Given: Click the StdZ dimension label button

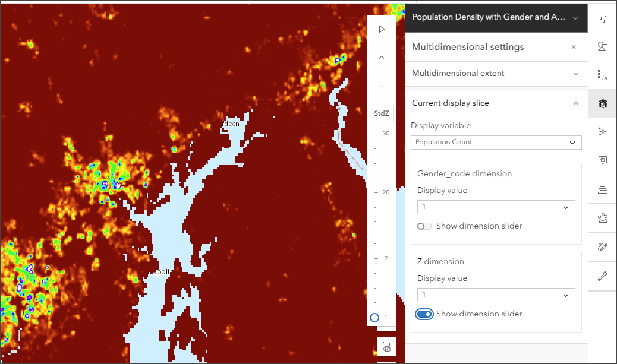Looking at the screenshot, I should [381, 113].
